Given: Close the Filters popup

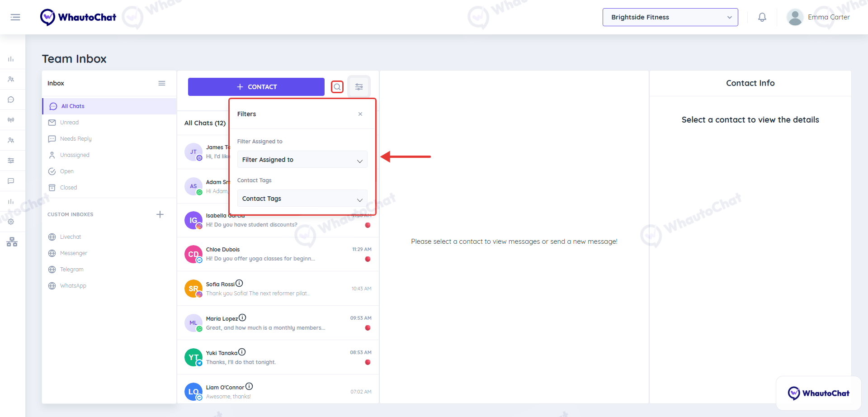Looking at the screenshot, I should pyautogui.click(x=360, y=114).
